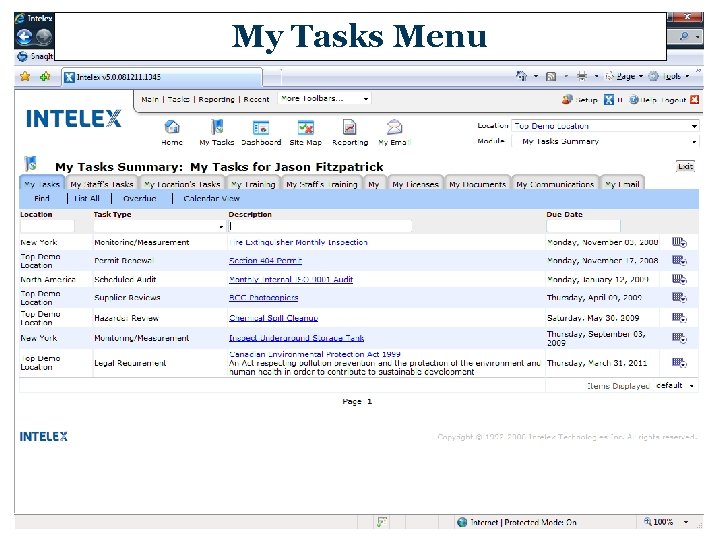Open the Task Type filter dropdown

[159, 226]
